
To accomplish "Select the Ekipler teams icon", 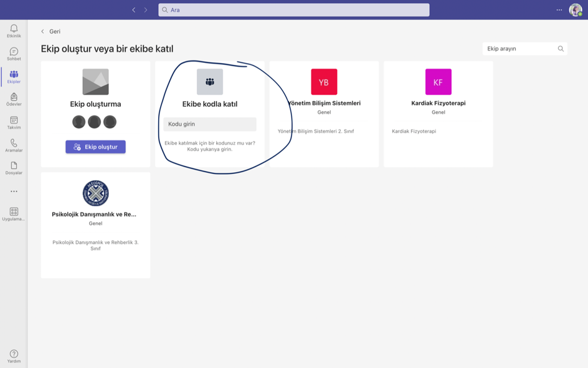I will click(14, 77).
